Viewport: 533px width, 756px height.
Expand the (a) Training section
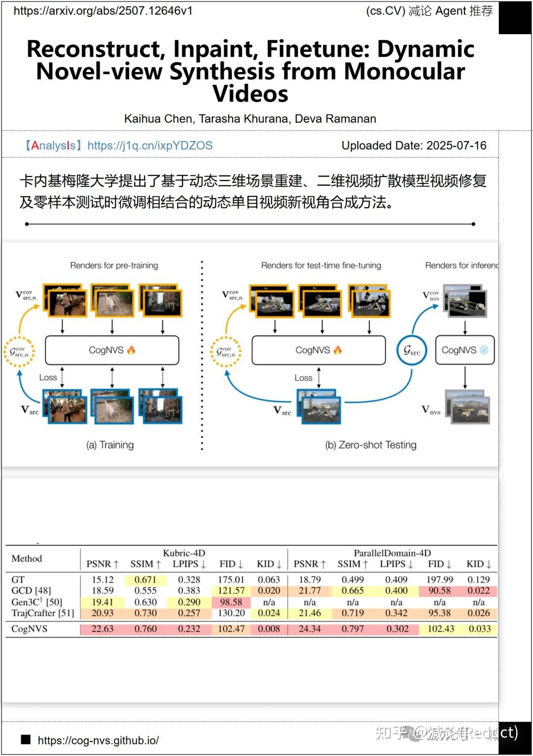(110, 445)
